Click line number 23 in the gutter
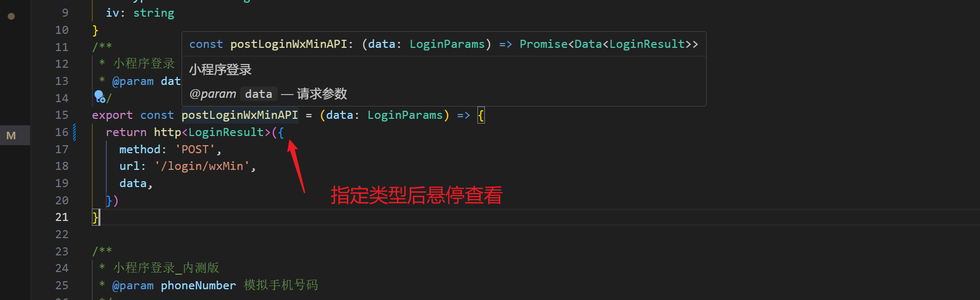Screen dimensions: 980x300 click(62, 251)
